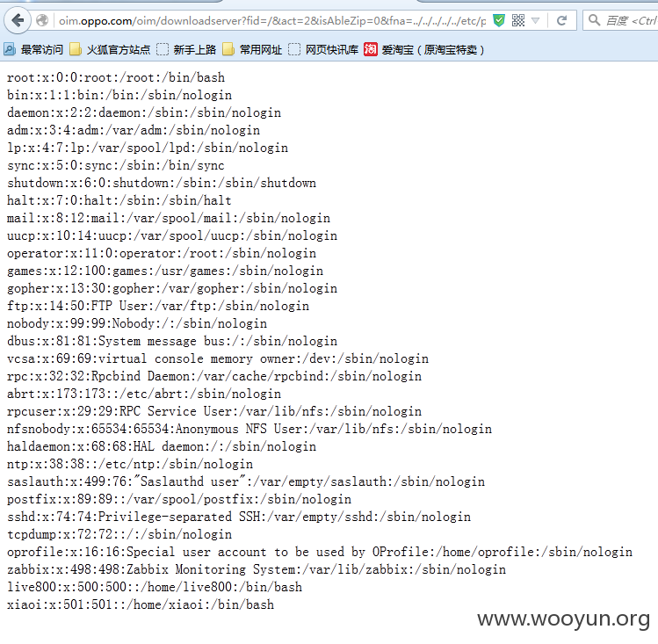
Task: Click the line starting 'halt:x:7:0'
Action: [119, 200]
